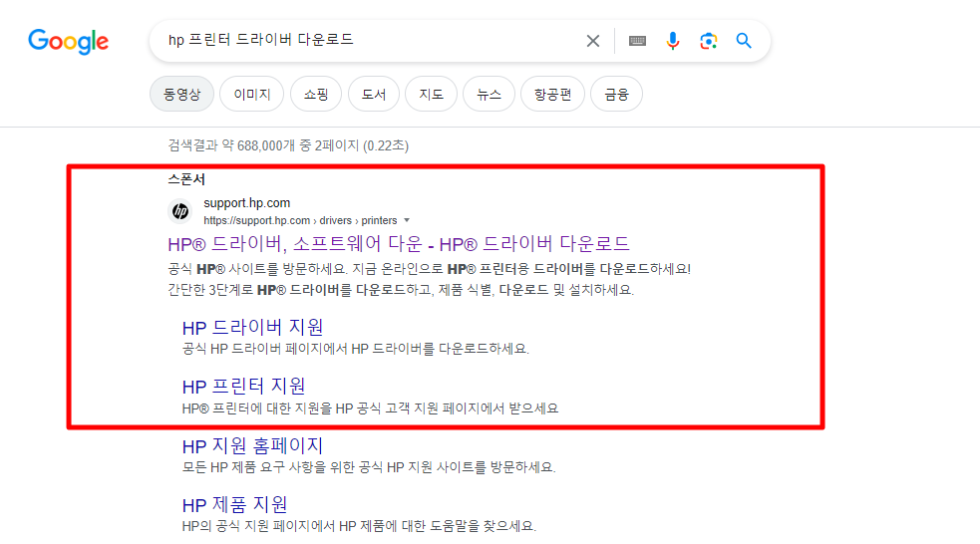Open the HP 제품 지원 sitelink

[235, 505]
